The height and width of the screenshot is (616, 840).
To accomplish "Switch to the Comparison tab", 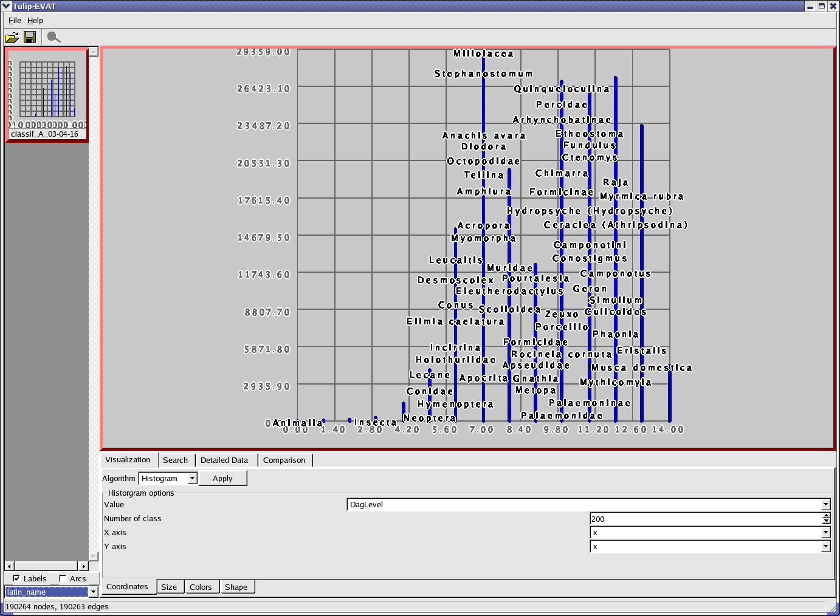I will (284, 460).
